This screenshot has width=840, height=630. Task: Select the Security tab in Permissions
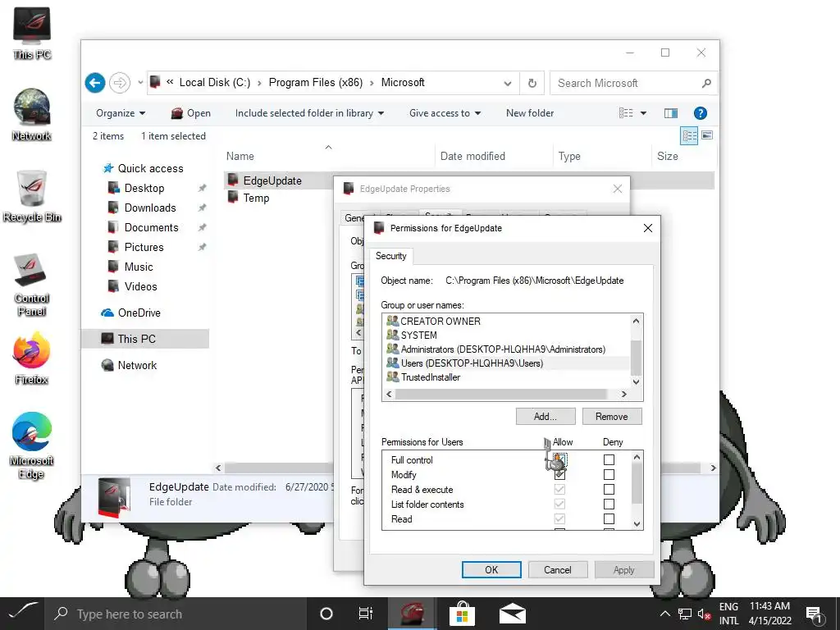click(x=391, y=256)
